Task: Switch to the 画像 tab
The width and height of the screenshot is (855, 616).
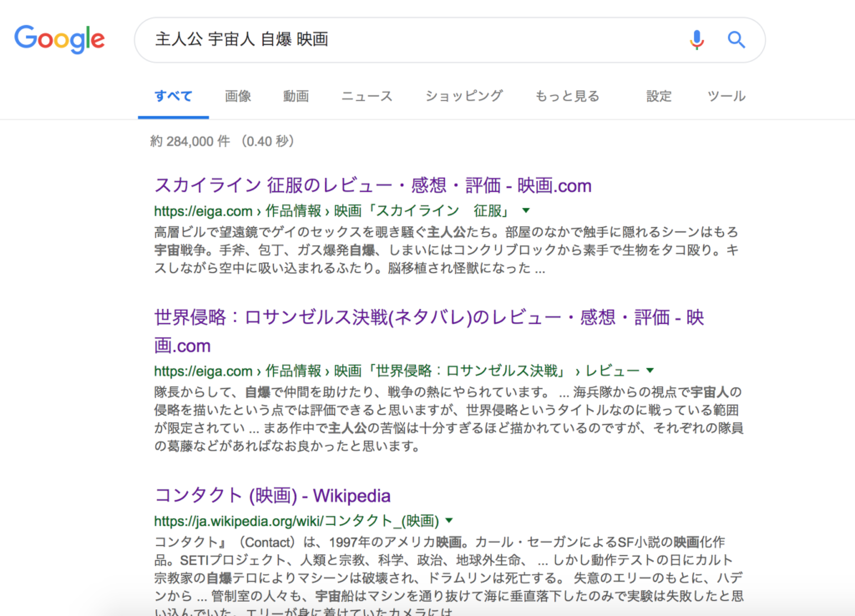Action: (238, 96)
